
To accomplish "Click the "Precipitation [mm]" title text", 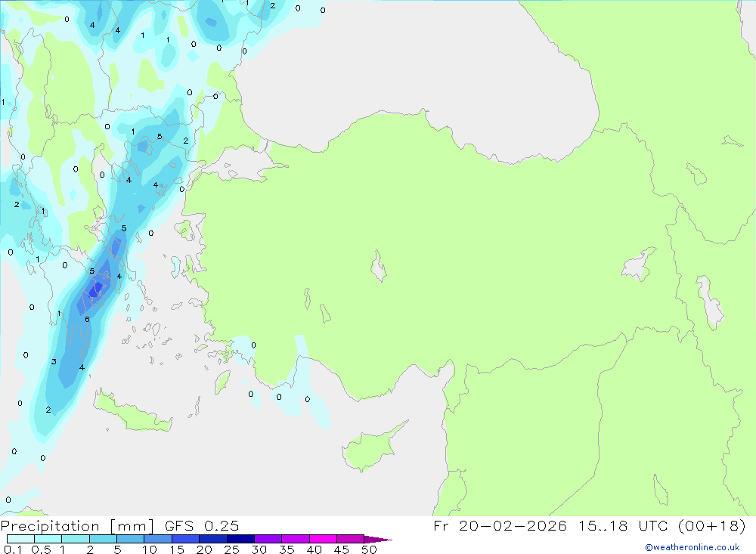I will [77, 526].
